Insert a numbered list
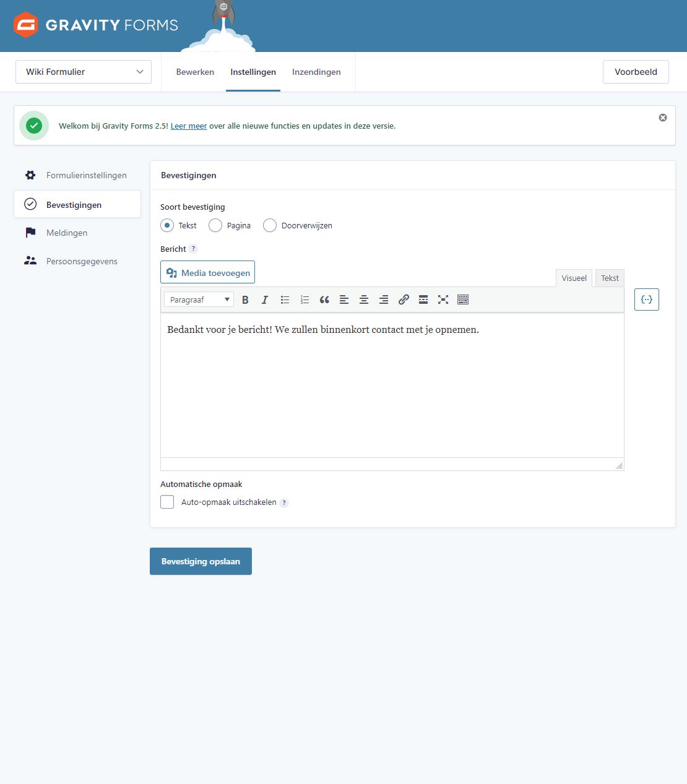687x784 pixels. (305, 300)
